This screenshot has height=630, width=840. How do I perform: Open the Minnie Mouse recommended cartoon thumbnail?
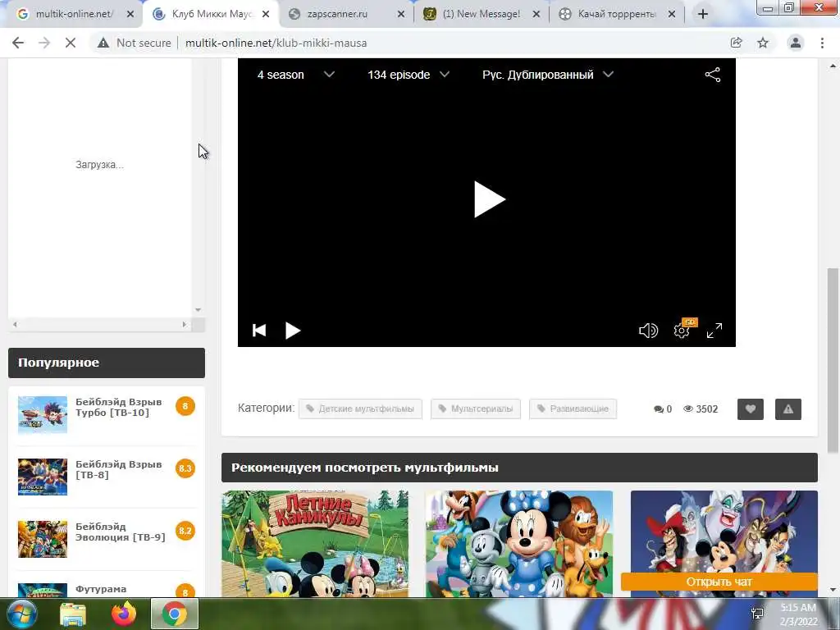(x=519, y=543)
